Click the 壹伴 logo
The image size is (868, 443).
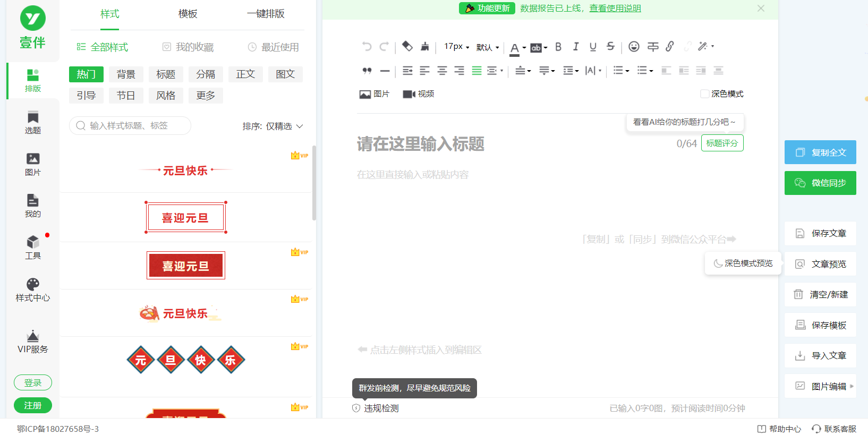(33, 28)
